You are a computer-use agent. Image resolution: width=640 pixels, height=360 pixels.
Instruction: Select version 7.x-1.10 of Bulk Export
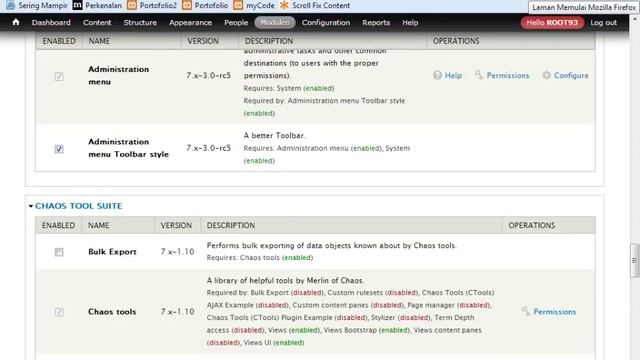click(x=178, y=251)
